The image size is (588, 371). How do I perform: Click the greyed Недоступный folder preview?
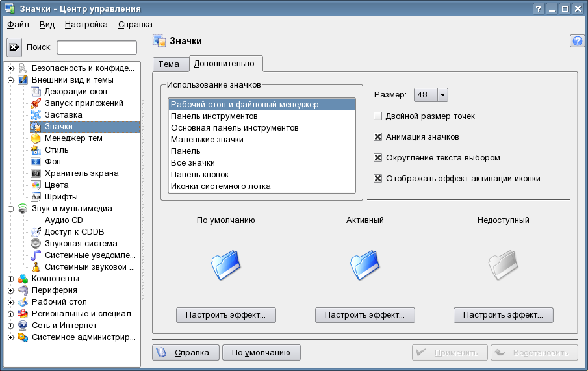[x=504, y=265]
